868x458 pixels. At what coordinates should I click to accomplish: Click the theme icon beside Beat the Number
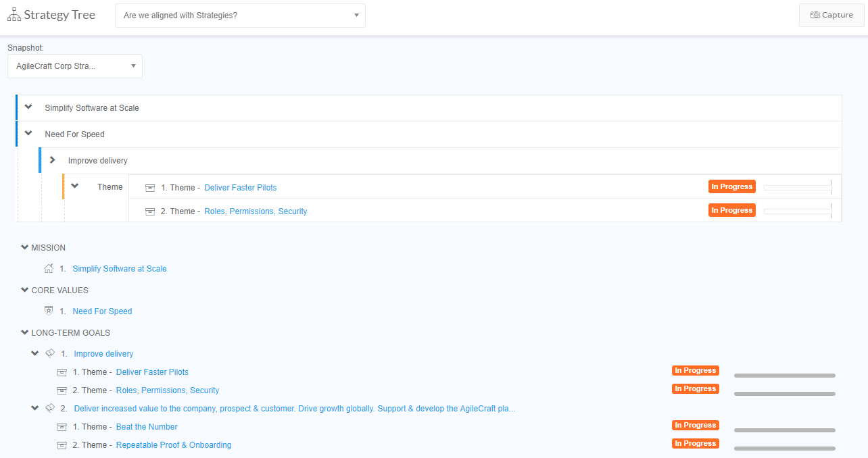62,427
